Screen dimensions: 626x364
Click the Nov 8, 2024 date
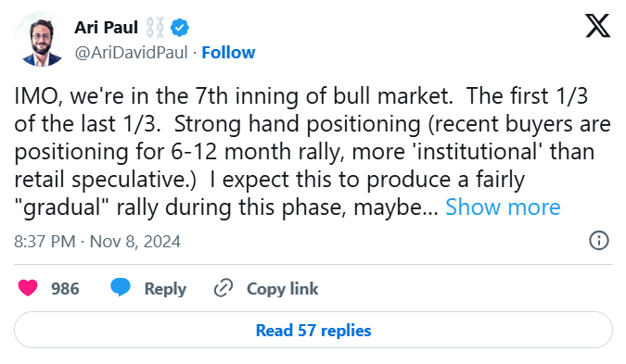point(135,242)
